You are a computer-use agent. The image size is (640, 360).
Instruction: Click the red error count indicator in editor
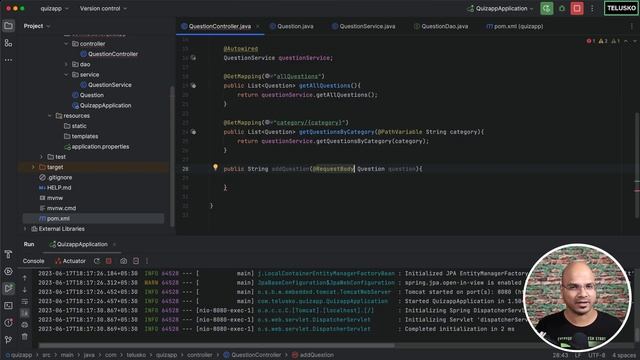(591, 41)
